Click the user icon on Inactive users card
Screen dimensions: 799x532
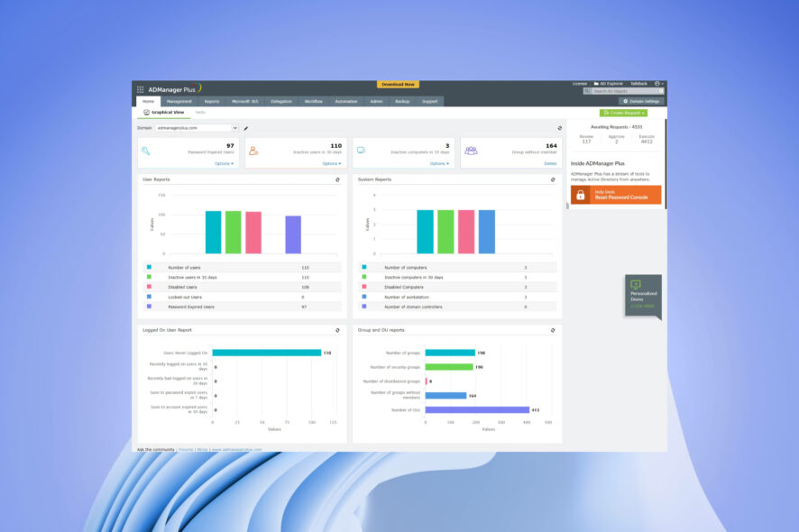tap(253, 151)
